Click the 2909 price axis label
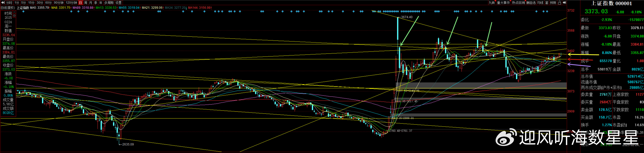Viewport: 644px width, 153px height. [571, 111]
